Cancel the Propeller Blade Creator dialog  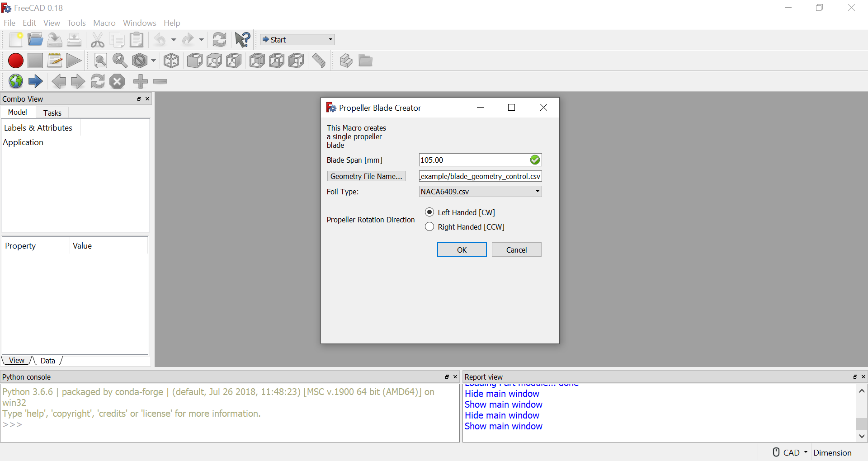517,250
